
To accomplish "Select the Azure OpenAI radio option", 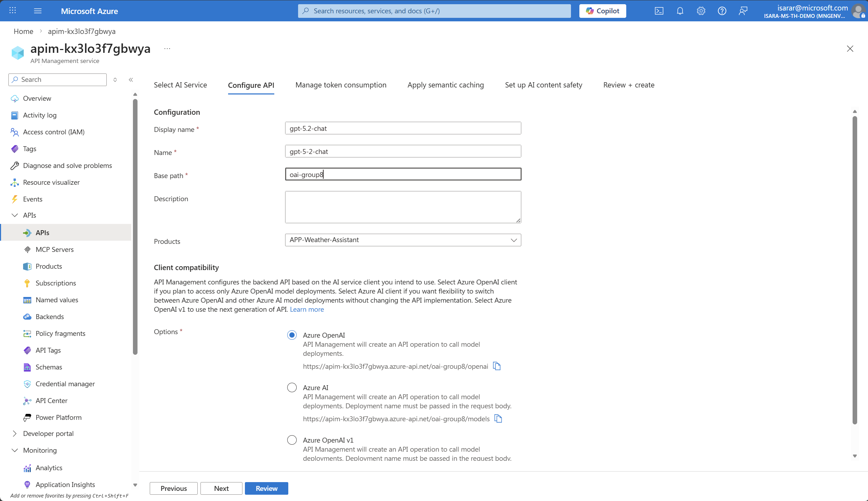I will tap(292, 335).
